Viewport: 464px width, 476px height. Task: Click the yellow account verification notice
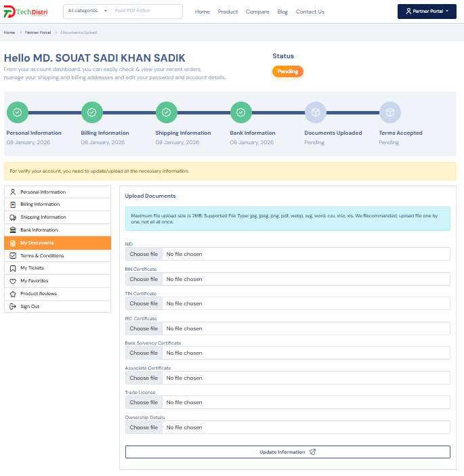(x=230, y=171)
